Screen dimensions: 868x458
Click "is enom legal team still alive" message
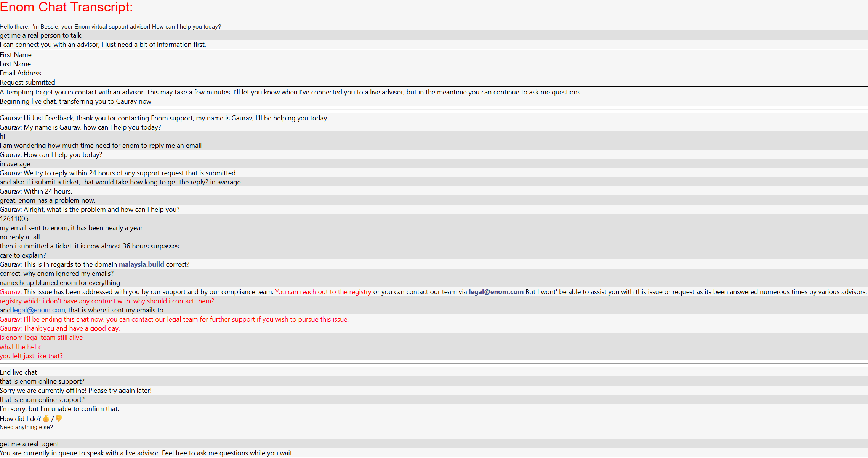coord(41,338)
